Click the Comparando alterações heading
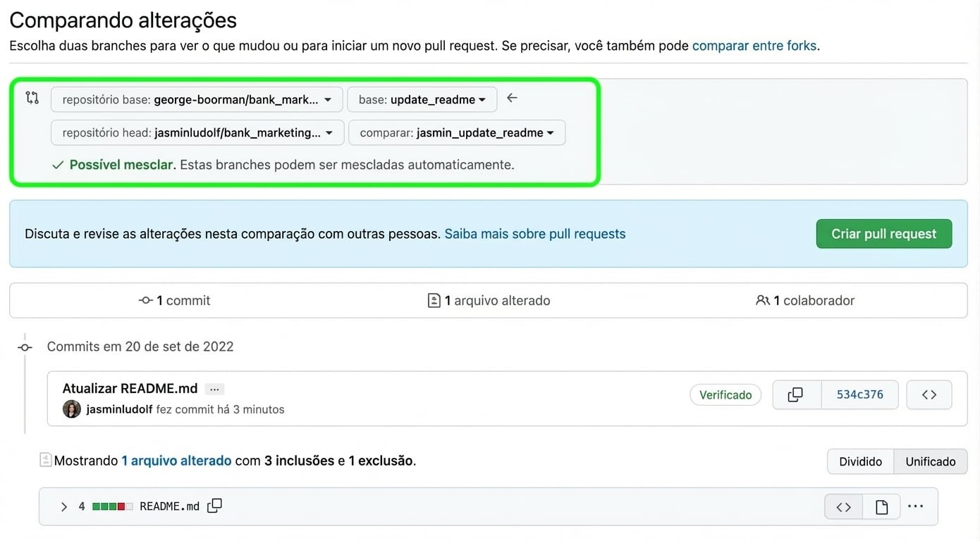 click(123, 20)
